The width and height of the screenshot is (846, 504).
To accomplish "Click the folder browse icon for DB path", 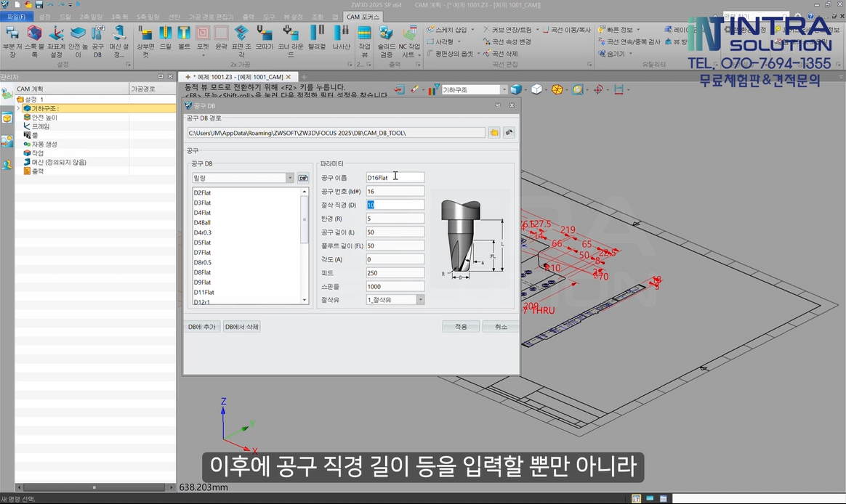I will pyautogui.click(x=494, y=133).
